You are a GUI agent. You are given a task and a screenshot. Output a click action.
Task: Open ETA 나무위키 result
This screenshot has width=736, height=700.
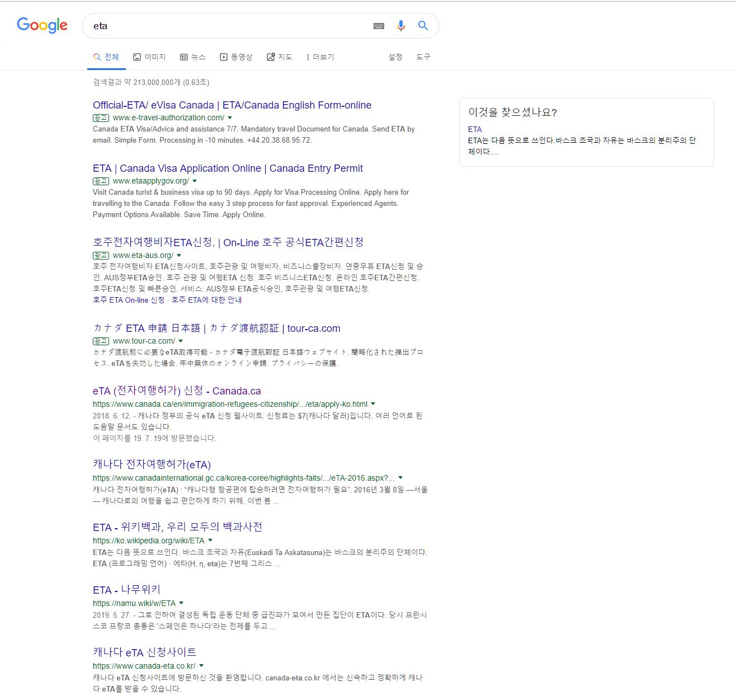[x=126, y=590]
